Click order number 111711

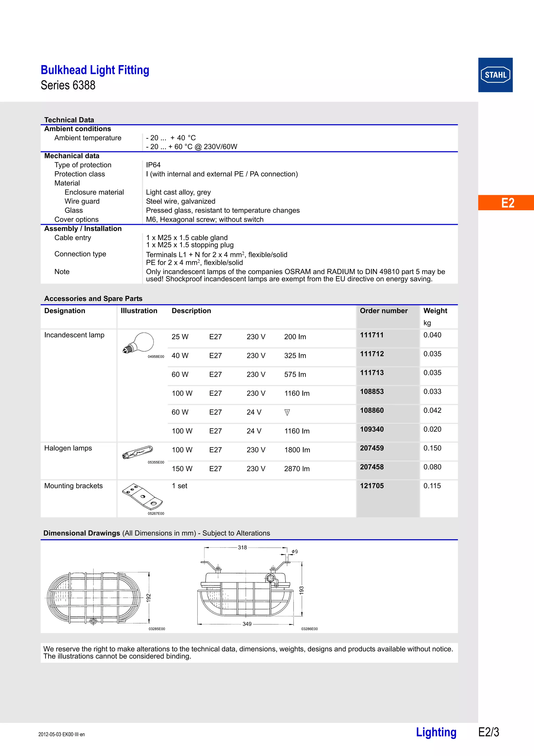[x=372, y=335]
